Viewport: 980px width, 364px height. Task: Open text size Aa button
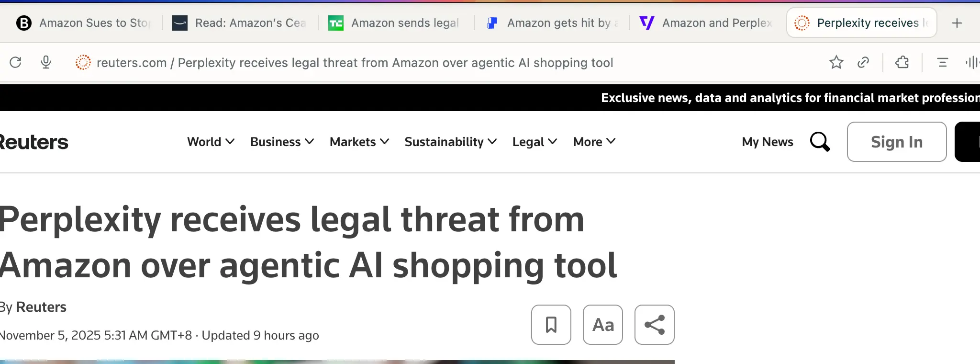(x=602, y=325)
